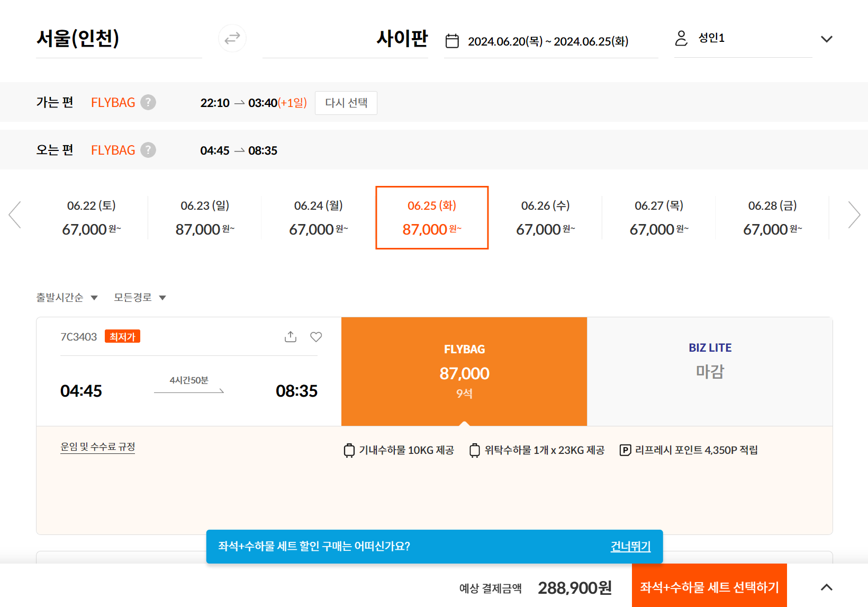
Task: Click the swap departure and arrival cities icon
Action: click(x=232, y=38)
